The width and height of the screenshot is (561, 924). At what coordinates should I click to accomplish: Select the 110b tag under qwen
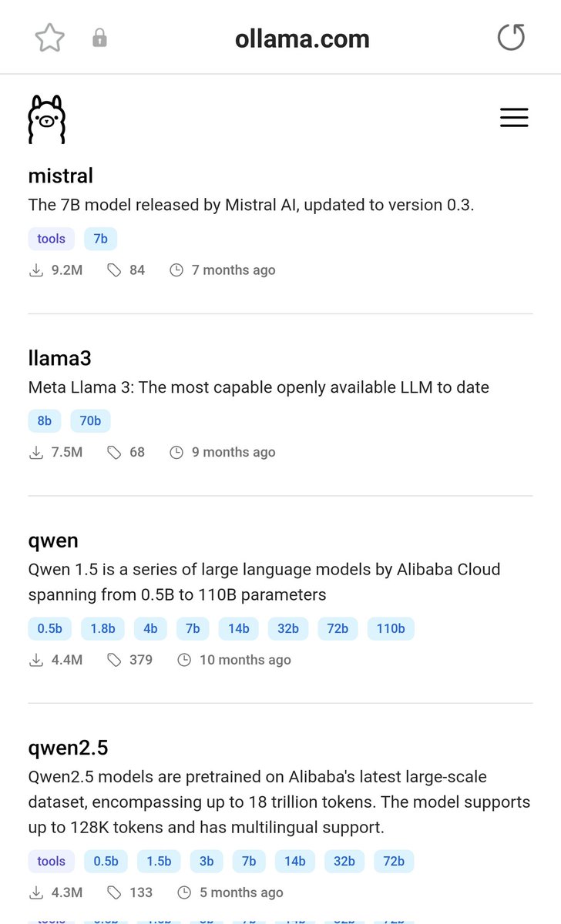click(391, 629)
